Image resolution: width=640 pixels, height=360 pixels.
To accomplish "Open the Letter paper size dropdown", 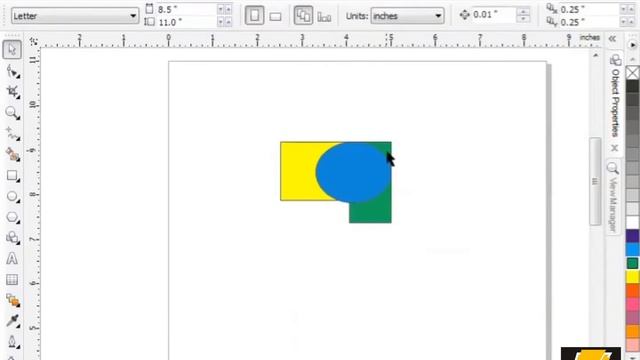I will [x=75, y=16].
